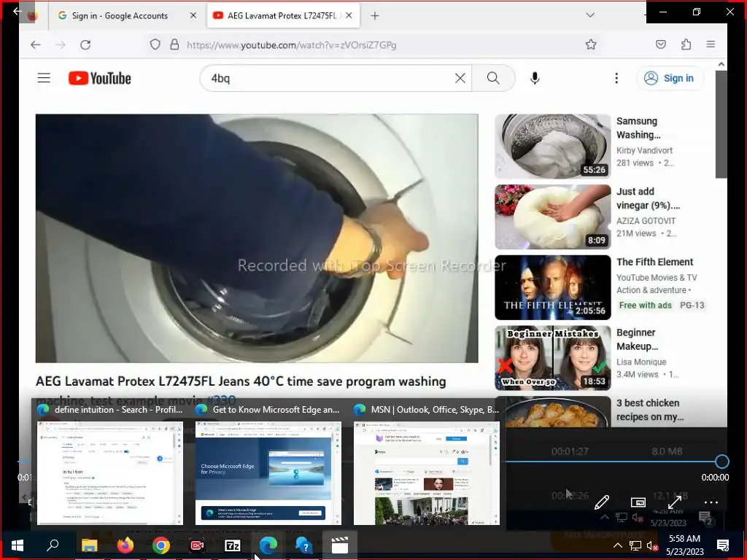Viewport: 747px width, 560px height.
Task: Click the seek bar handle circle
Action: coord(721,461)
